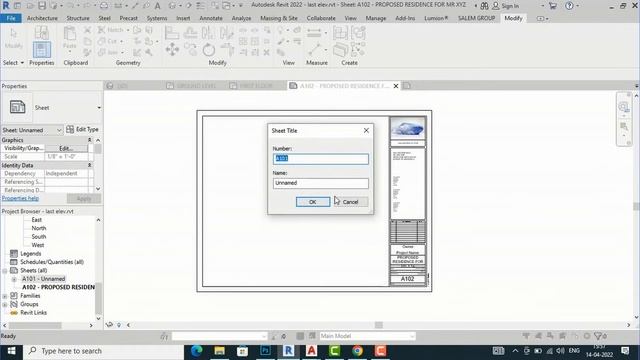Select the North elevation in browser

(x=39, y=228)
